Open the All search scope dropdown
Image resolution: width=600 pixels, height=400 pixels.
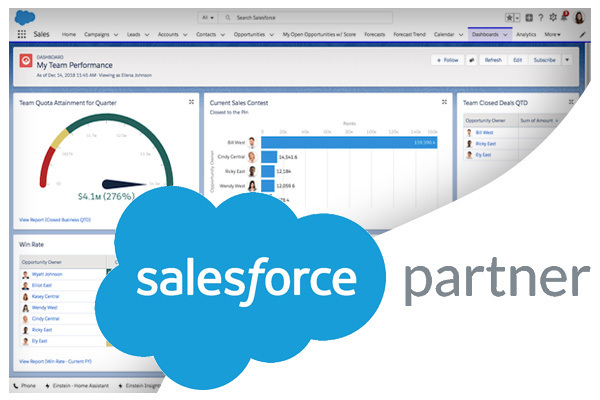click(x=208, y=18)
